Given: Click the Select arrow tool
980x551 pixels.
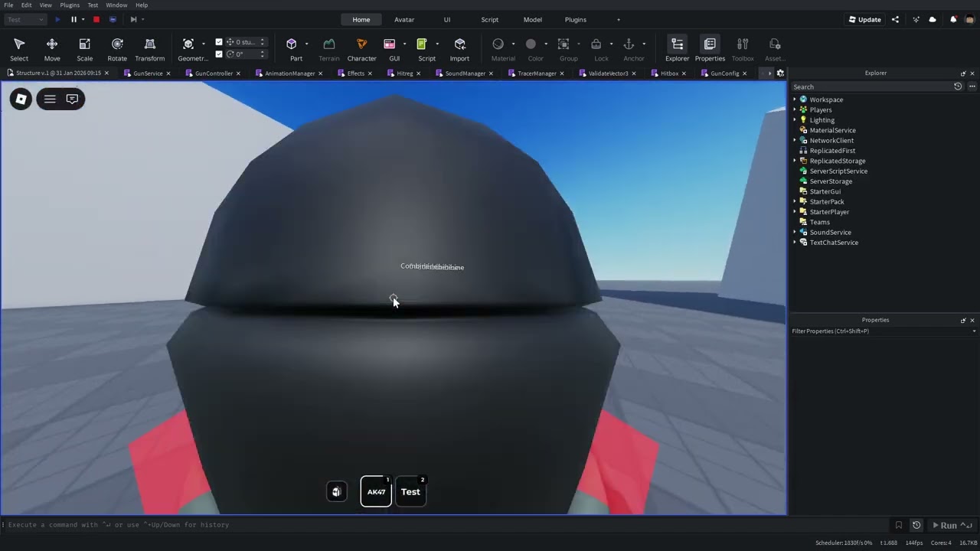Looking at the screenshot, I should click(x=19, y=49).
